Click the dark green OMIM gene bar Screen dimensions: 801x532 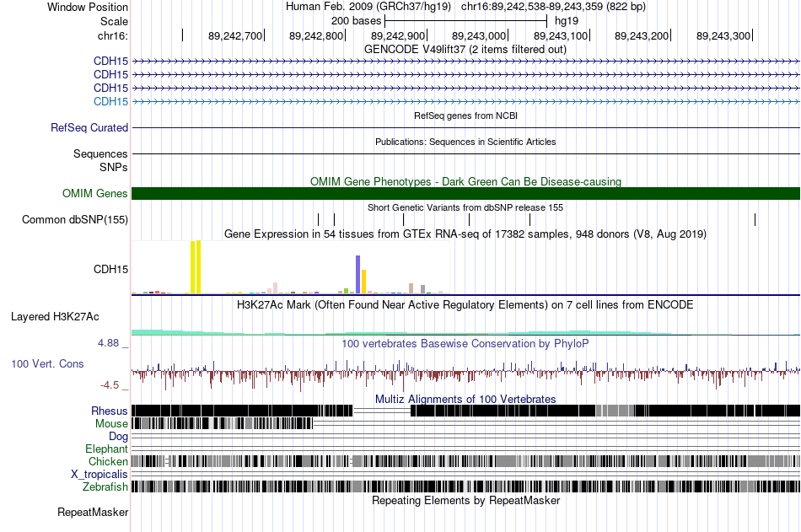pyautogui.click(x=465, y=193)
